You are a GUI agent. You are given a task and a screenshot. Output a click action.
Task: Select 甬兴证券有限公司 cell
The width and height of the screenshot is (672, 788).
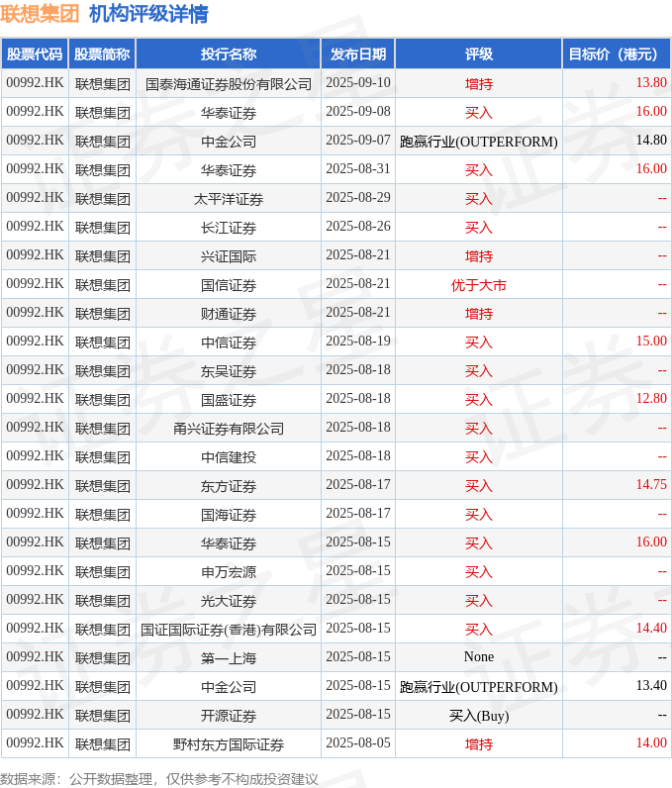click(x=229, y=429)
